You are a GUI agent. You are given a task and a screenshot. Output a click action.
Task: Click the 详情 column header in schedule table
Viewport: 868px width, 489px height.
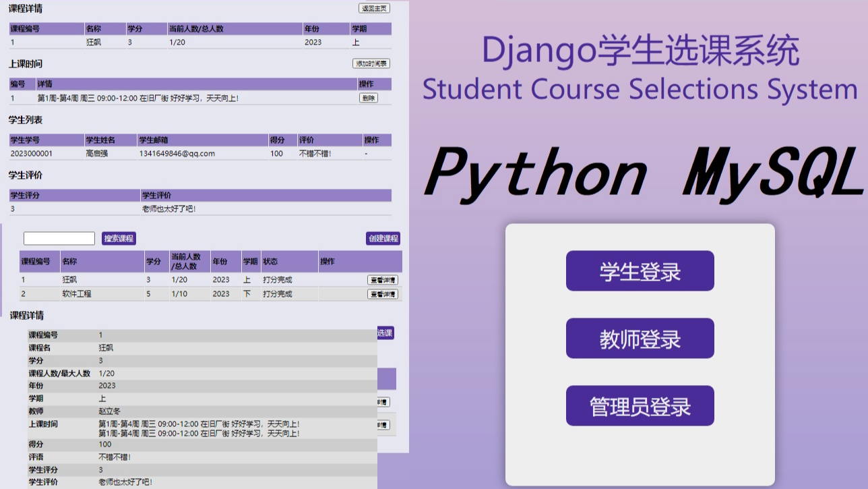(x=44, y=84)
